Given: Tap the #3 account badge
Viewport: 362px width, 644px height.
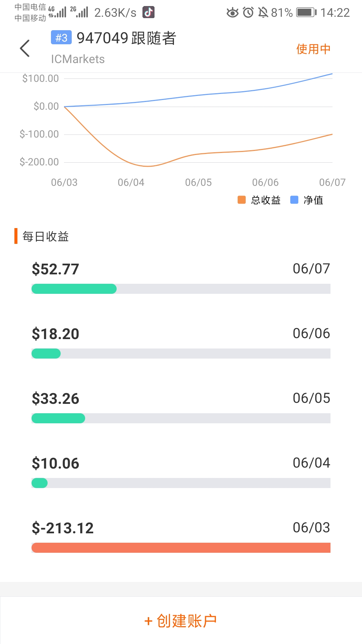Looking at the screenshot, I should [61, 38].
